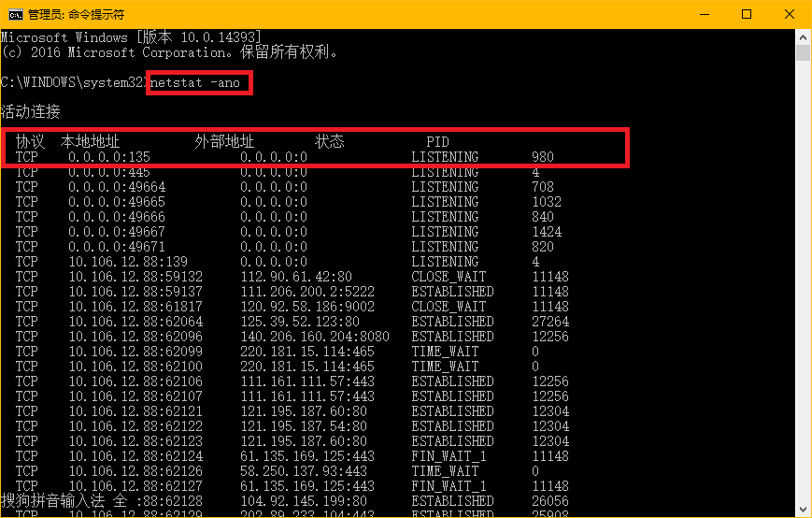Click local address 0.0.0.0:135
This screenshot has height=518, width=812.
point(109,157)
